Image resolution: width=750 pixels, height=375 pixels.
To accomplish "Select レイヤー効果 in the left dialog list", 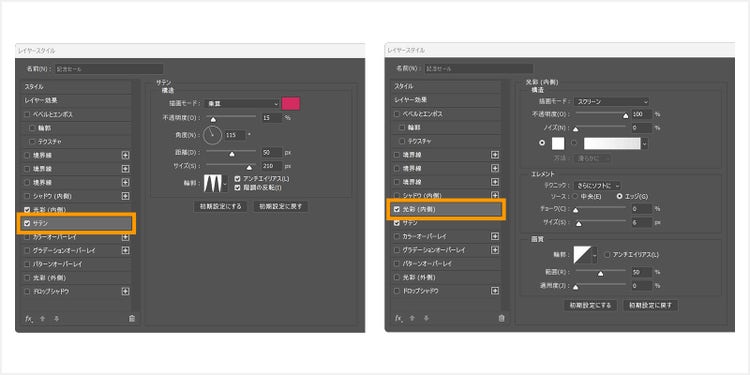I will point(77,100).
